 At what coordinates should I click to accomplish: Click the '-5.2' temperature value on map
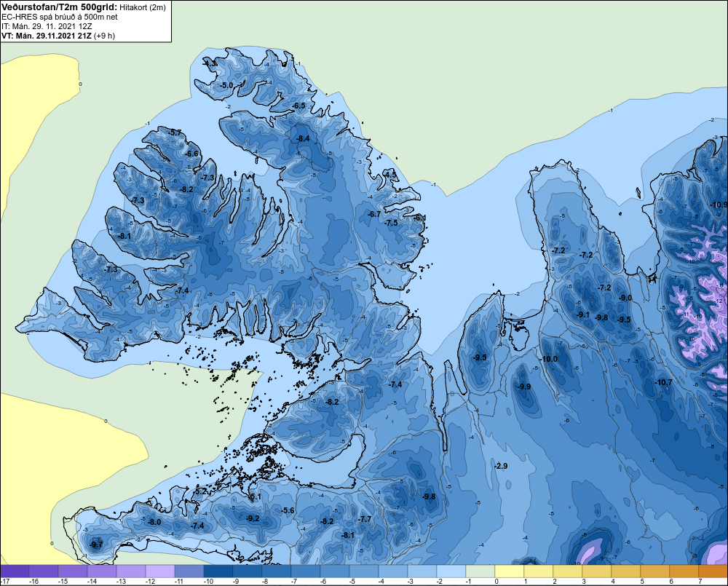(x=200, y=491)
